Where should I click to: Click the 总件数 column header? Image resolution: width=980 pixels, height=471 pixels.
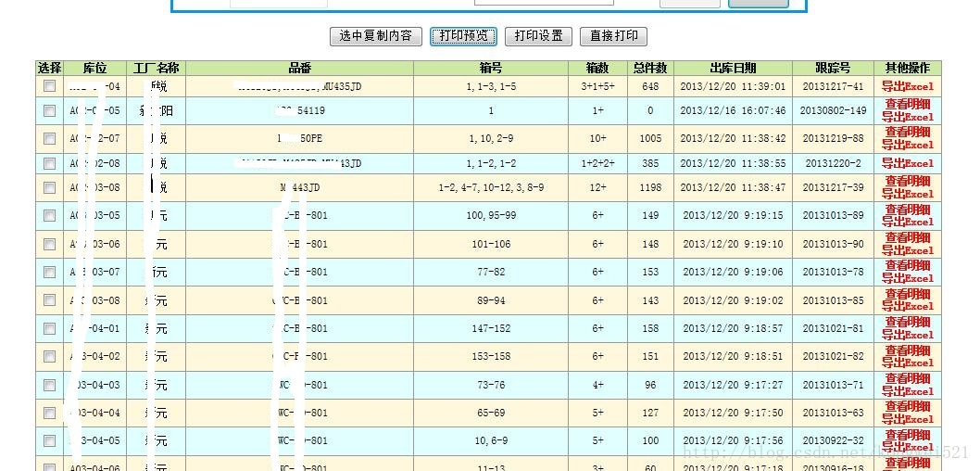(x=650, y=69)
